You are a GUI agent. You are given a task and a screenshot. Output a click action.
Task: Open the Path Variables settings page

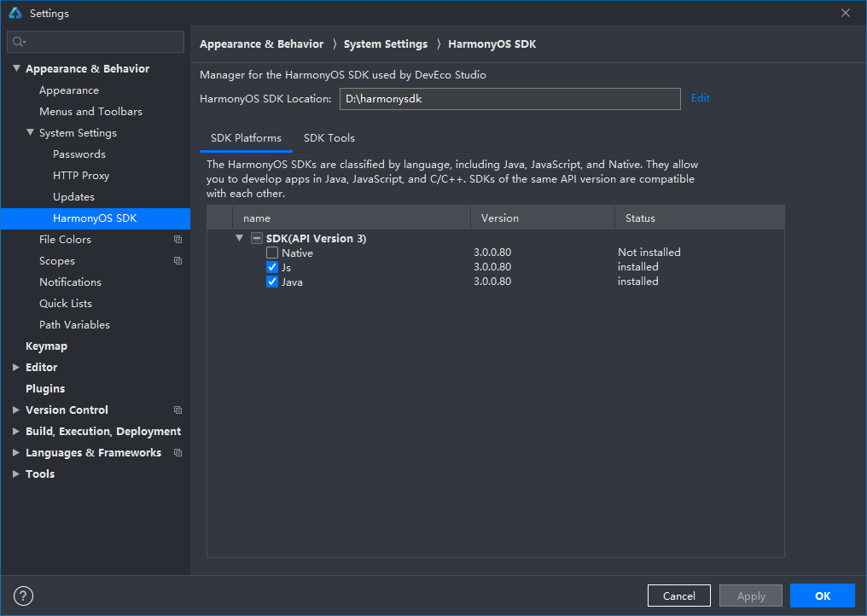tap(74, 324)
